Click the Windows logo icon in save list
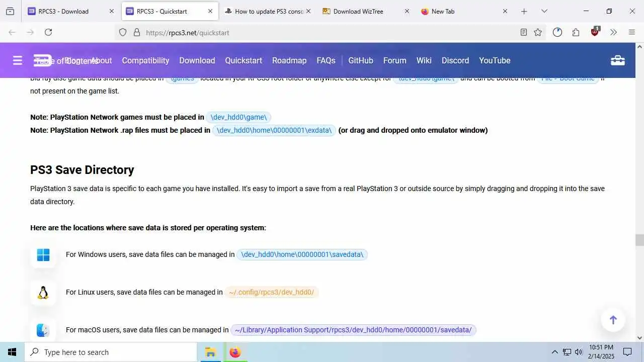This screenshot has height=362, width=644. coord(43,255)
